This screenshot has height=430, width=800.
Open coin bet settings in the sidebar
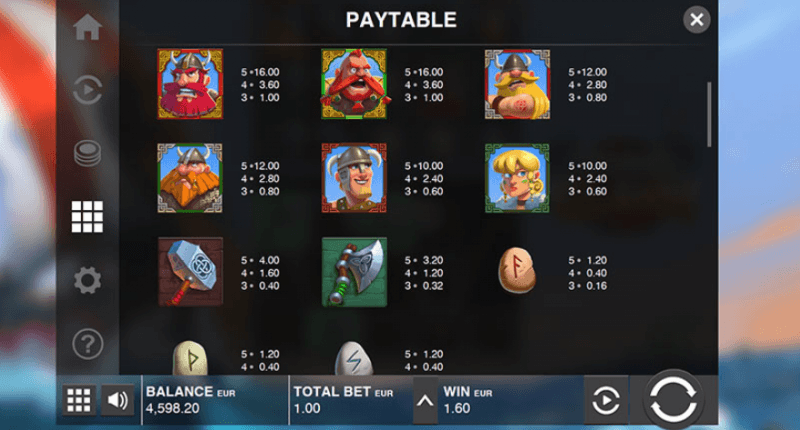tap(87, 153)
